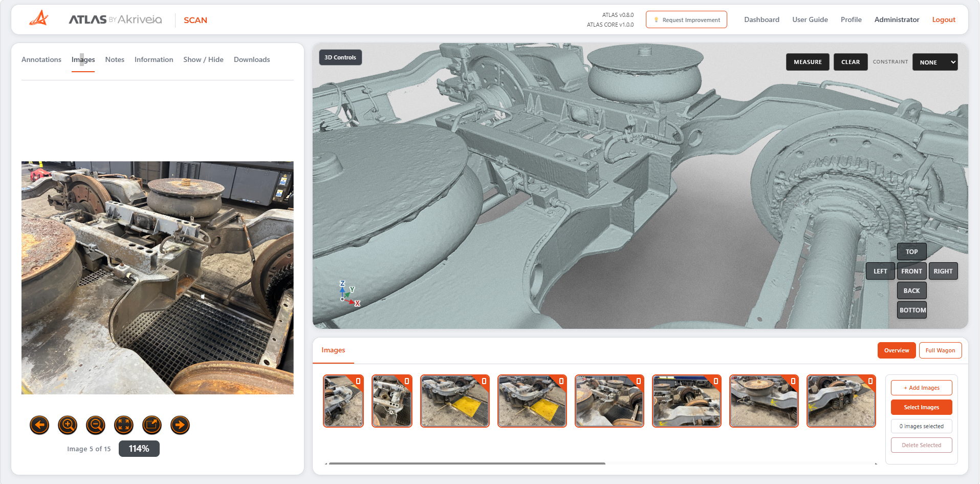Image resolution: width=980 pixels, height=484 pixels.
Task: Open the CONSTRAINT dropdown showing NONE
Action: [935, 62]
